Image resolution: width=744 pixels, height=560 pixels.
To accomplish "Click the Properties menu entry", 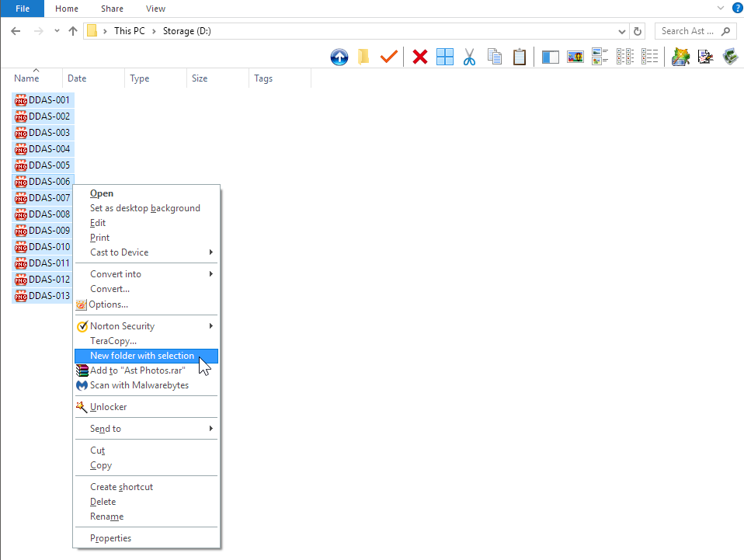I will [x=110, y=537].
